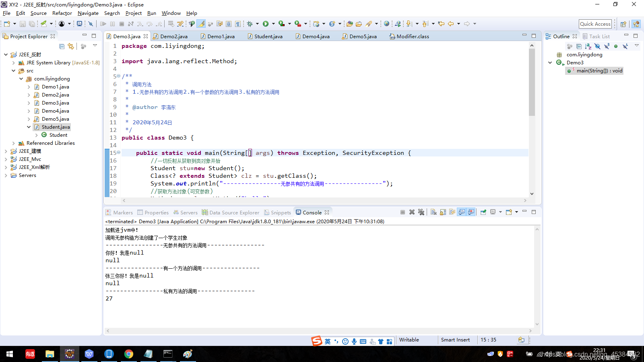644x362 pixels.
Task: Click the Open Perspective icon
Action: click(x=623, y=24)
